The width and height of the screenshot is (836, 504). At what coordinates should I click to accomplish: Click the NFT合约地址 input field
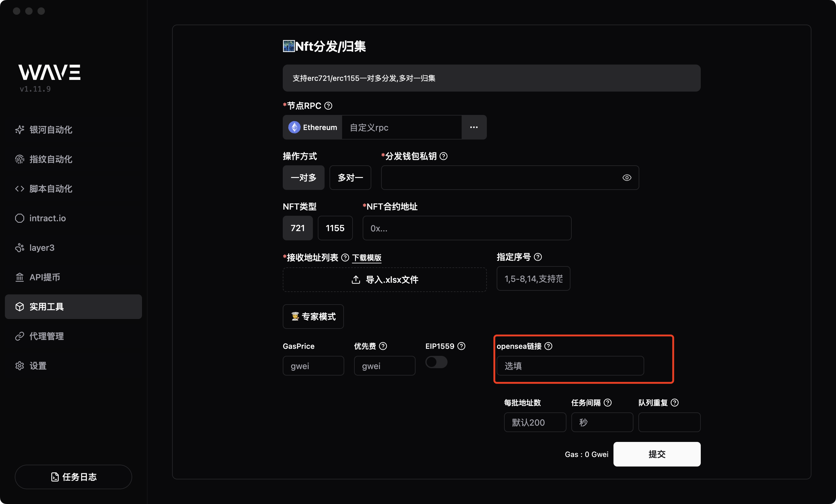click(x=467, y=228)
